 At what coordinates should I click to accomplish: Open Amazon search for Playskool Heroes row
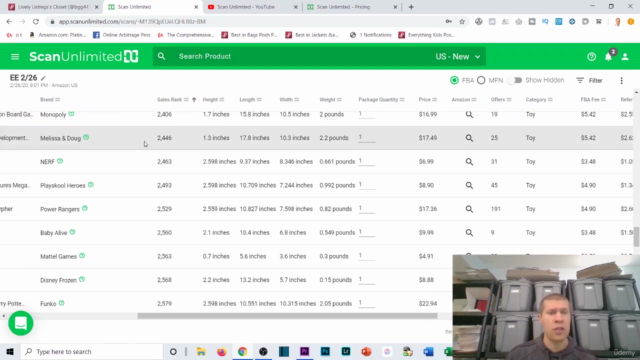coord(469,186)
